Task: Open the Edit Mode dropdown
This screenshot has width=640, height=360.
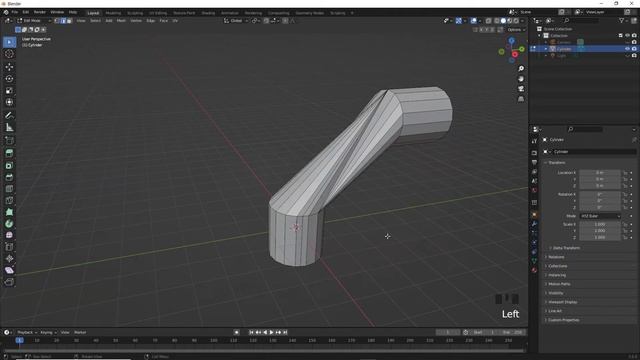Action: (x=34, y=20)
